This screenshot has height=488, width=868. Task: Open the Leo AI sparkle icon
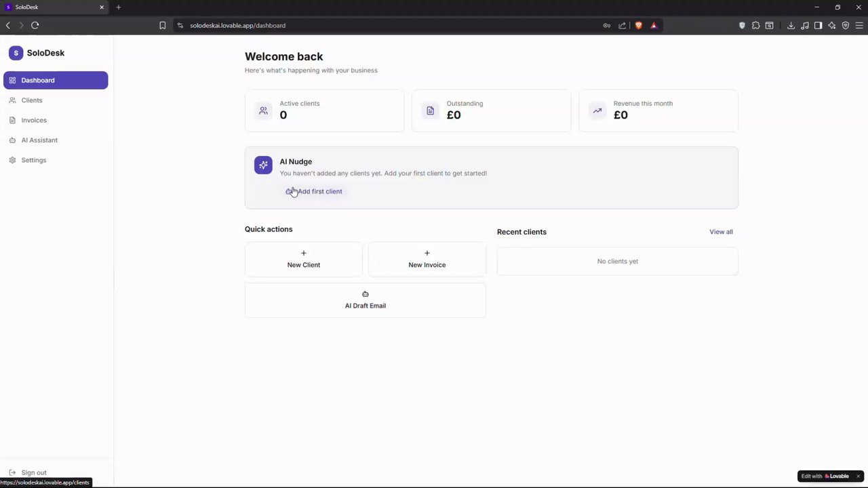pos(832,25)
